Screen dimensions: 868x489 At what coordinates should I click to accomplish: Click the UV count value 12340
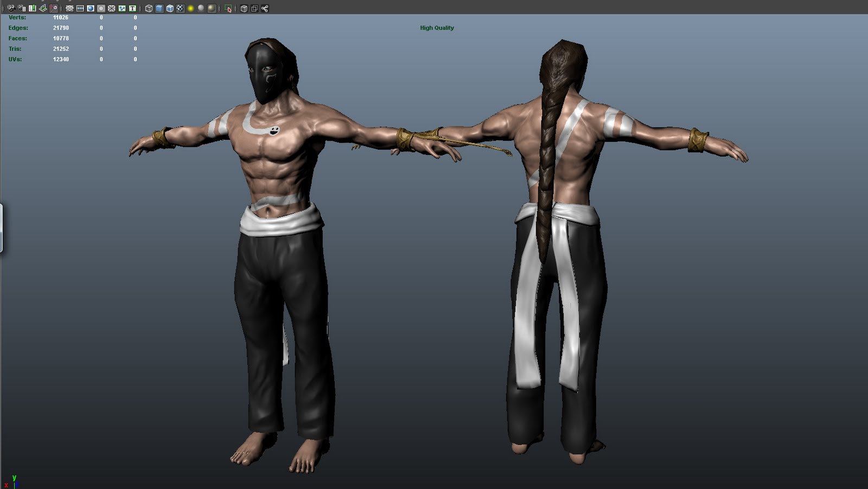(x=61, y=59)
